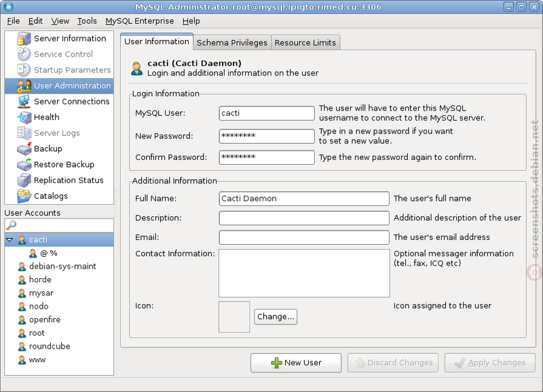Click into the Email field

[304, 237]
